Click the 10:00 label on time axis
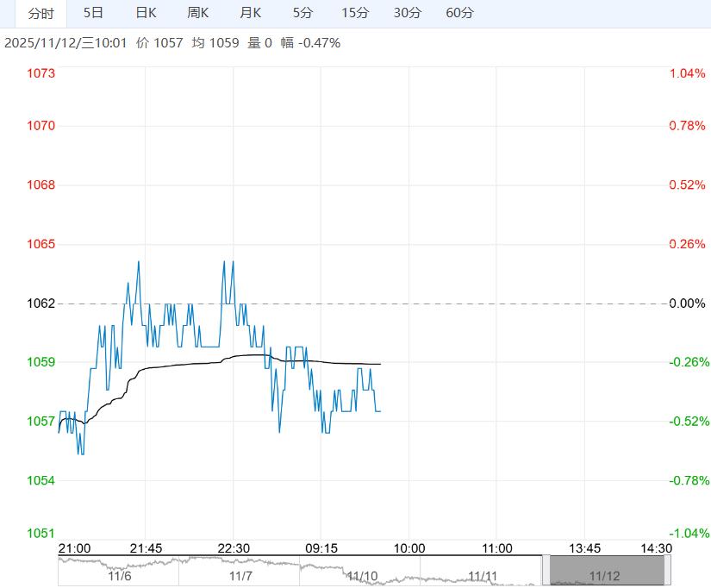The height and width of the screenshot is (588, 711). [x=409, y=548]
